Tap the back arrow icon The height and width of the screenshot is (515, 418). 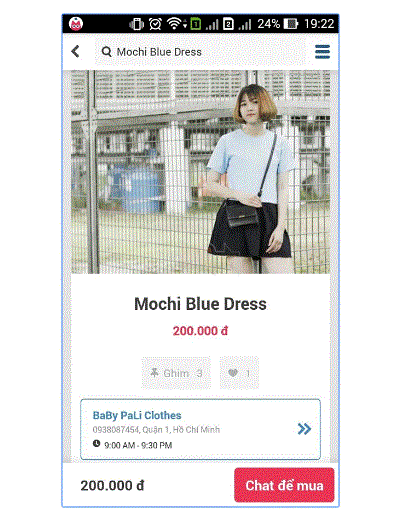point(76,52)
